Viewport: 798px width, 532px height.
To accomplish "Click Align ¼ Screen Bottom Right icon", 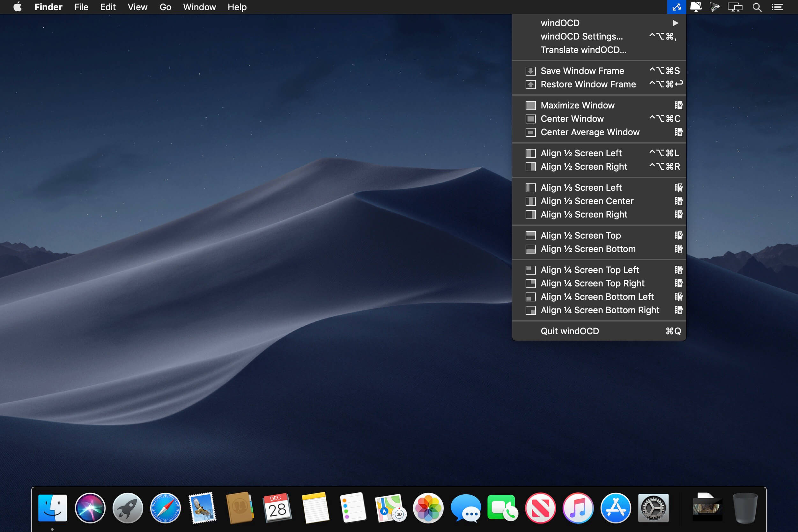I will click(530, 310).
